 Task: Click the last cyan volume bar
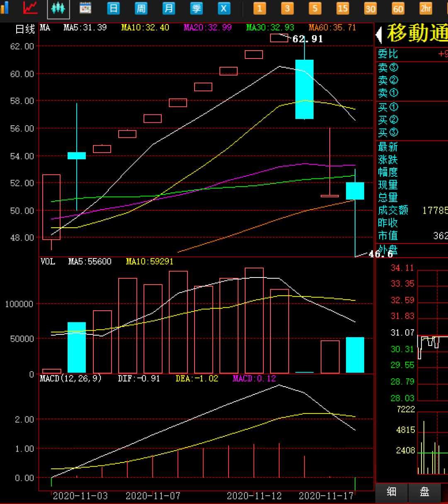(355, 355)
